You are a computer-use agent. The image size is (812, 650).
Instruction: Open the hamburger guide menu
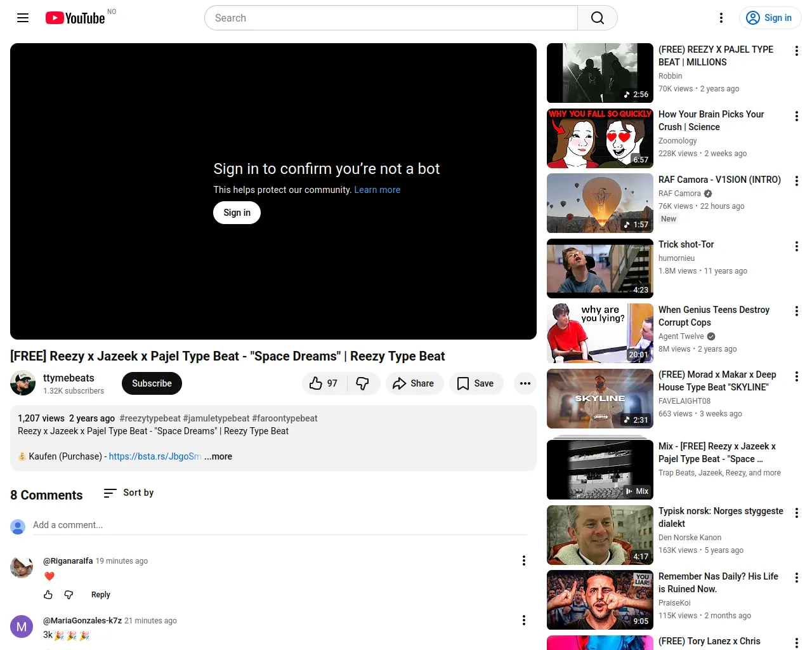(x=22, y=18)
